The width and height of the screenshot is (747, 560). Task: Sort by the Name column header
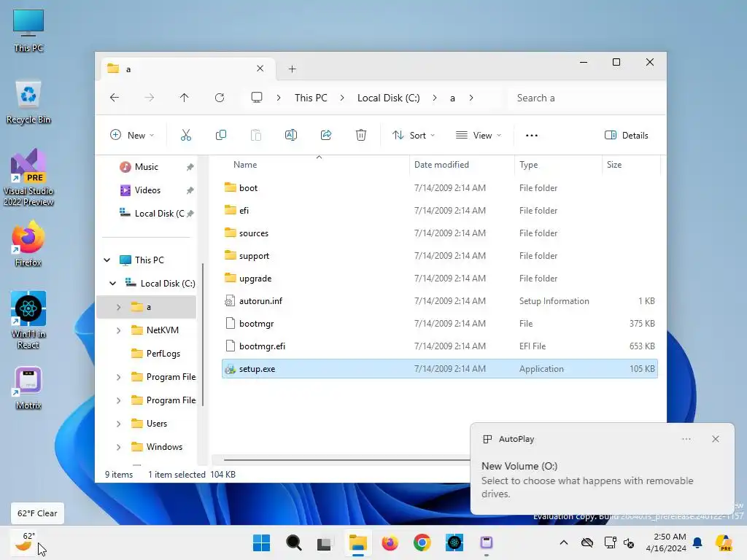click(x=245, y=165)
